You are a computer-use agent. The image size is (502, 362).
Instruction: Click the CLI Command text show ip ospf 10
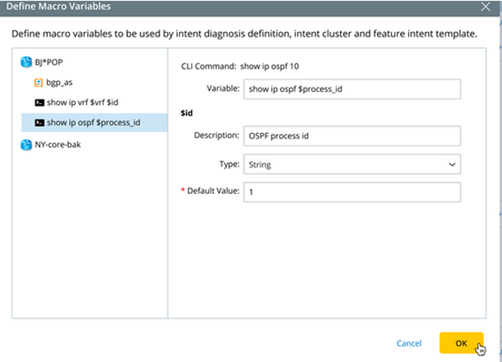tap(270, 66)
